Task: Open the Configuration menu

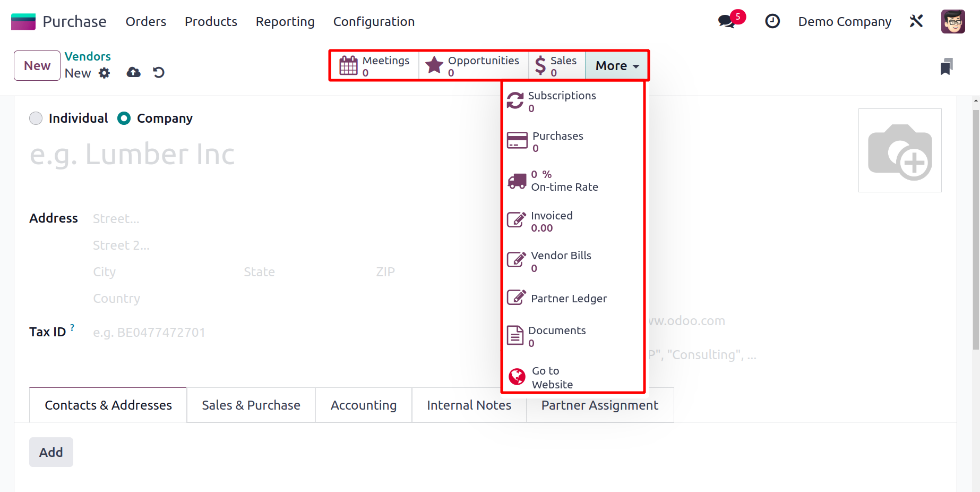Action: point(374,21)
